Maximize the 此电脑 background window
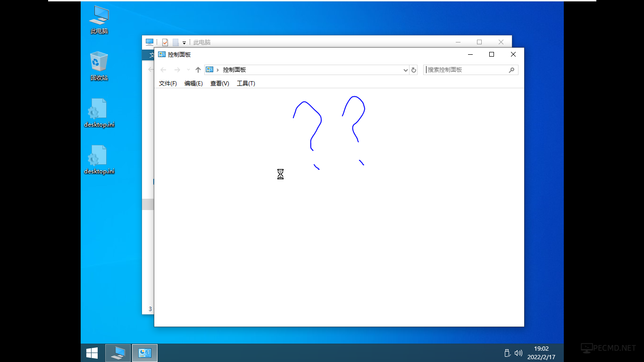This screenshot has width=644, height=362. coord(479,42)
